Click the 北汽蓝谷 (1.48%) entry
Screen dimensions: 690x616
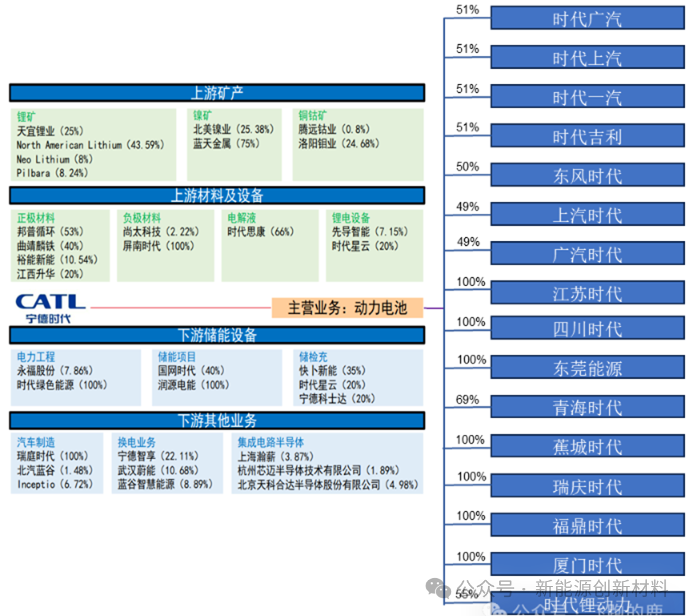click(x=55, y=470)
